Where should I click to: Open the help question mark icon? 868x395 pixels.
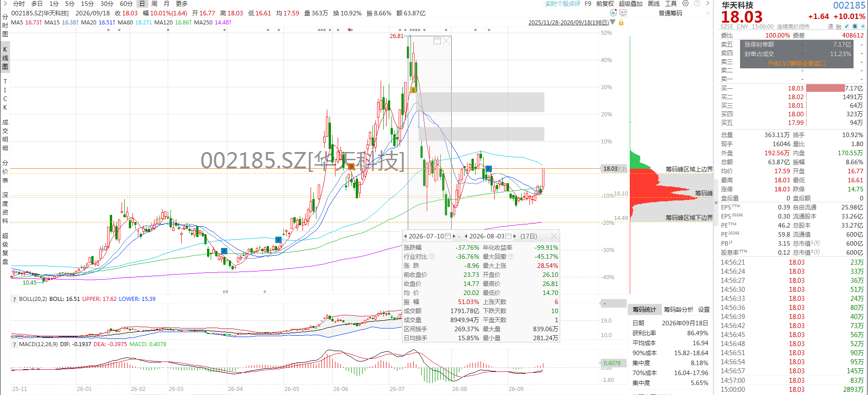[697, 3]
